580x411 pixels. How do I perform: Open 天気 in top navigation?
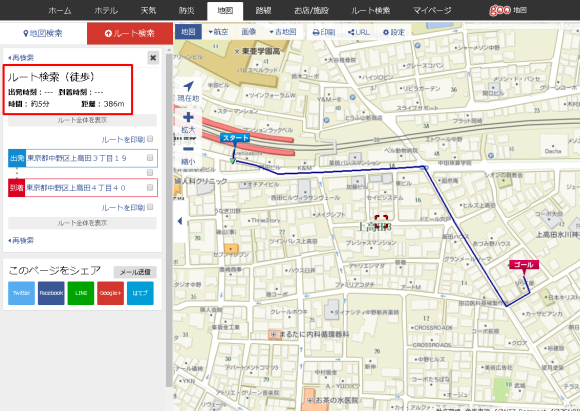point(148,10)
